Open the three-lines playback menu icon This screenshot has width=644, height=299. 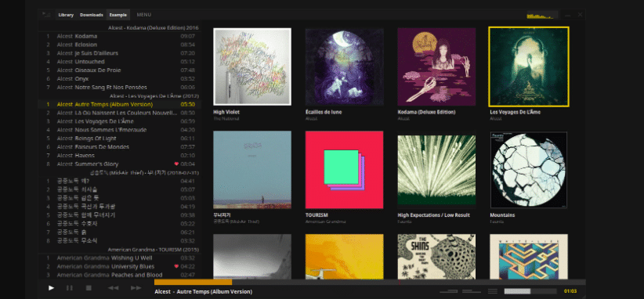pyautogui.click(x=493, y=291)
